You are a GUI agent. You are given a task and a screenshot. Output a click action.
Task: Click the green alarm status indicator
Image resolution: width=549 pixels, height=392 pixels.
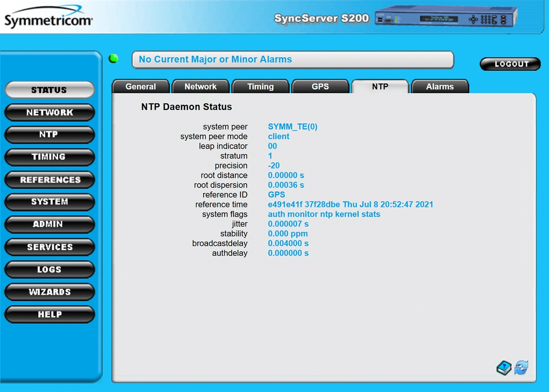[x=113, y=58]
